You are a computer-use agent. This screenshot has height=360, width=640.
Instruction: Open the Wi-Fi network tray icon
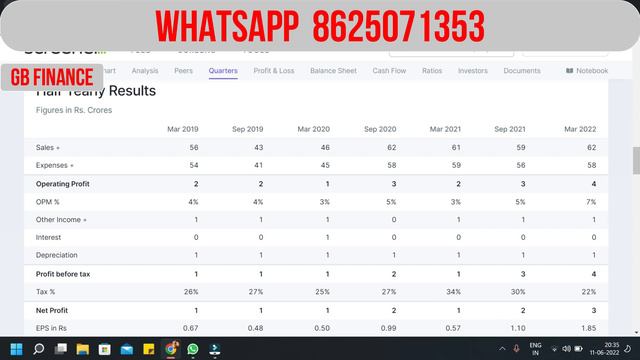coord(554,349)
